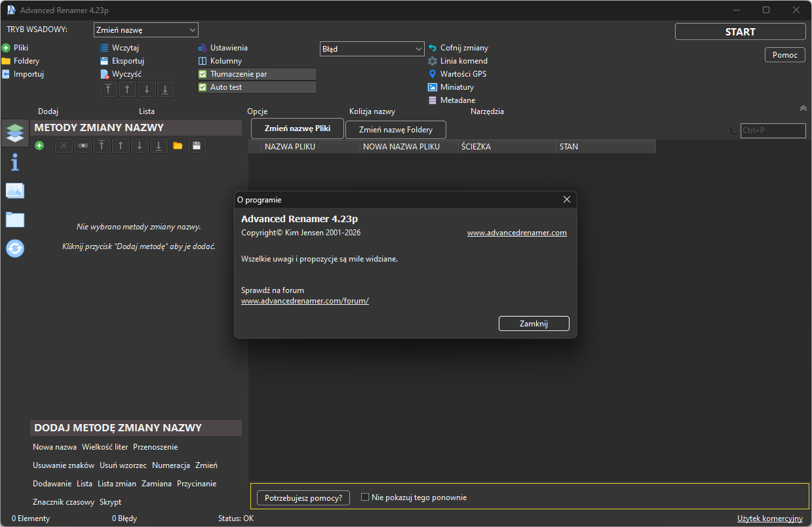Viewport: 812px width, 527px height.
Task: Open Kolumny column chooser
Action: pyautogui.click(x=220, y=61)
